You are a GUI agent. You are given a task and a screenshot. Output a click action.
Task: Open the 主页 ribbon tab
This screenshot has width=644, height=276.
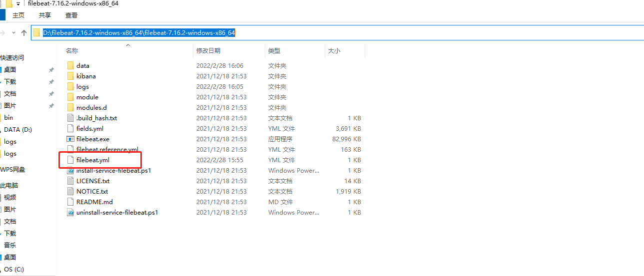click(18, 15)
